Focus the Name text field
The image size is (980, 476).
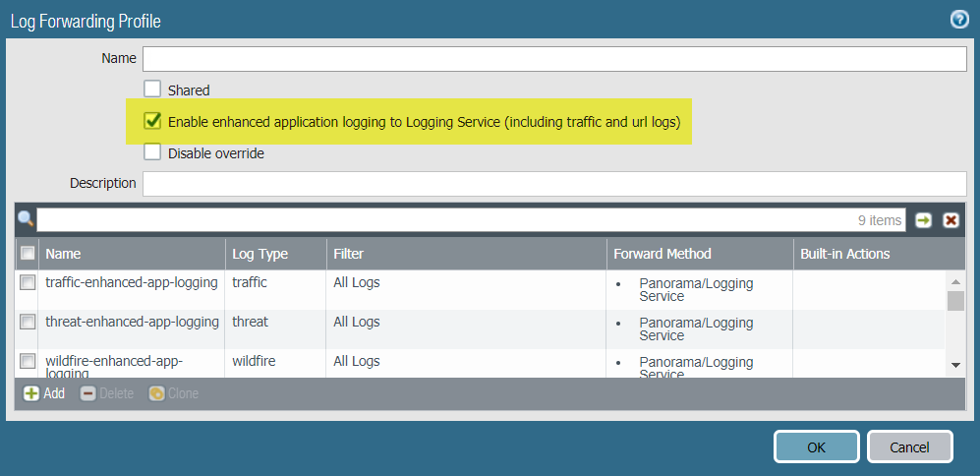554,59
